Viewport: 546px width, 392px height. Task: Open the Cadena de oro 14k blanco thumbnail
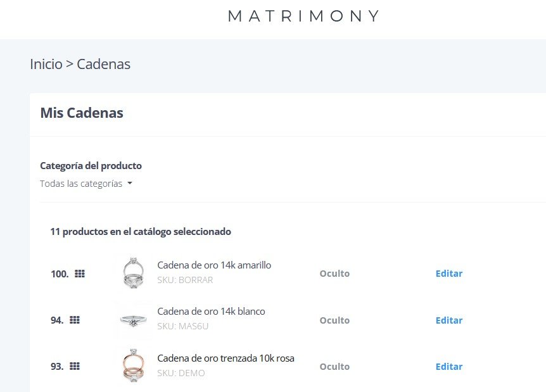coord(133,320)
